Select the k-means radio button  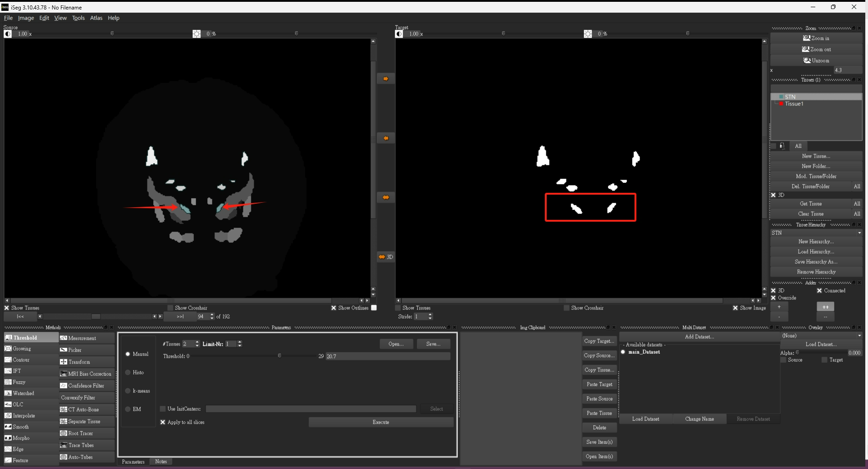click(x=128, y=391)
